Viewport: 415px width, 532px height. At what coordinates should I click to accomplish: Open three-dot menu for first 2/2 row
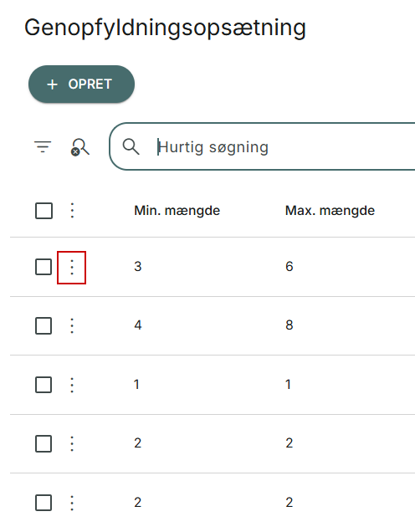72,443
